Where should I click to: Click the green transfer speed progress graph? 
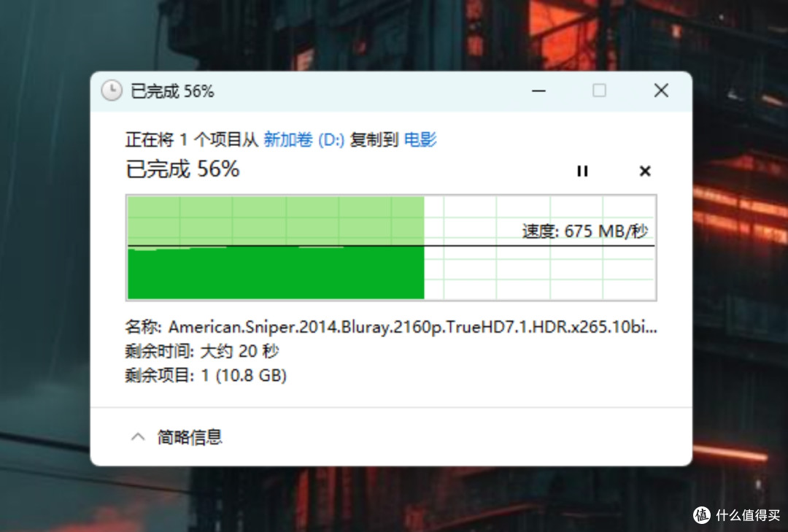tap(391, 247)
